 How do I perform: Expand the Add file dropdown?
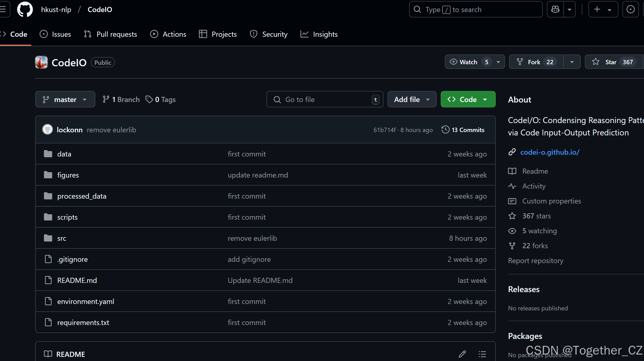pos(412,99)
